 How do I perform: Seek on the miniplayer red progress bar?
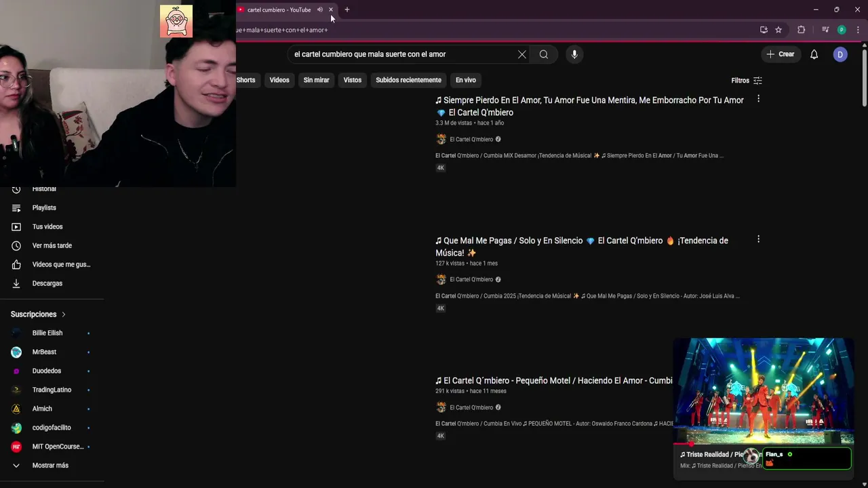tap(764, 445)
